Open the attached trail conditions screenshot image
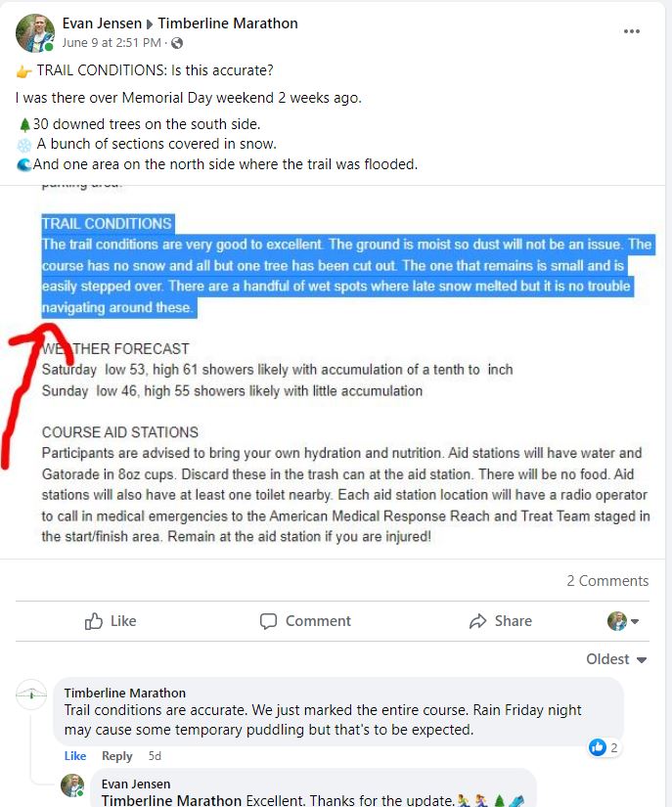Viewport: 672px width, 807px height. coord(333,372)
